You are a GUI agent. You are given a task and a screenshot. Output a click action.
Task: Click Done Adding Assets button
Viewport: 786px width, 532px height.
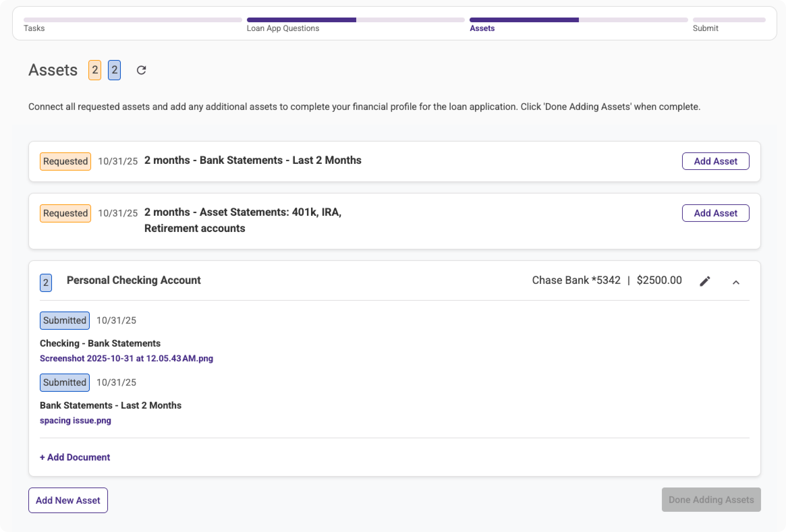coord(711,500)
